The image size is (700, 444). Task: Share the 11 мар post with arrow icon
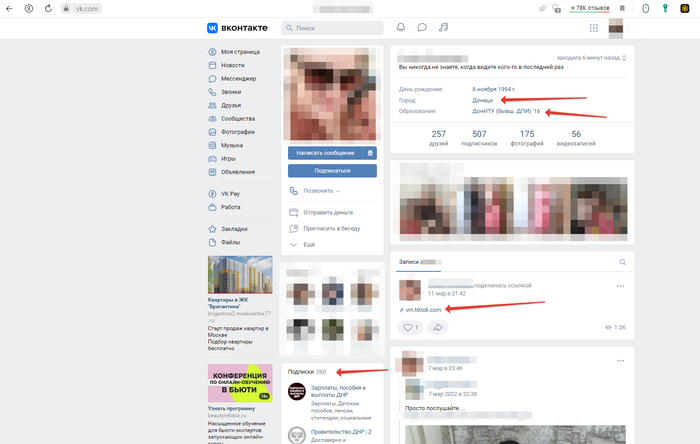coord(438,328)
